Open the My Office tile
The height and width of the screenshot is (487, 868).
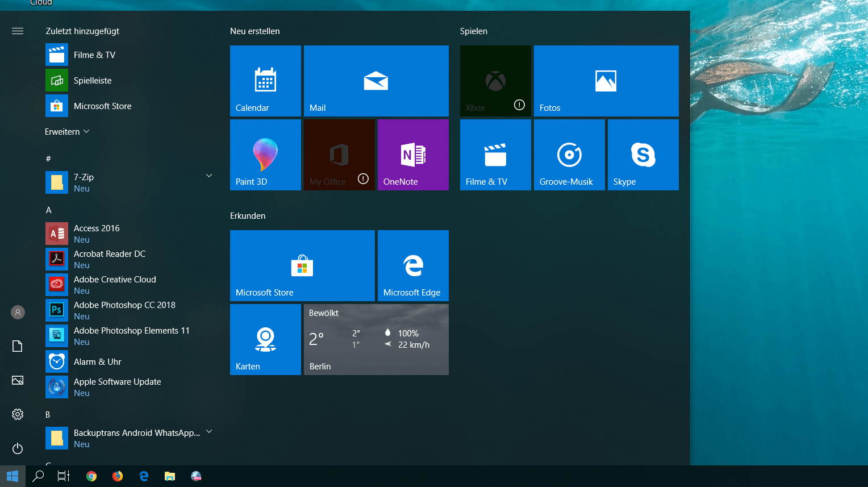point(339,155)
